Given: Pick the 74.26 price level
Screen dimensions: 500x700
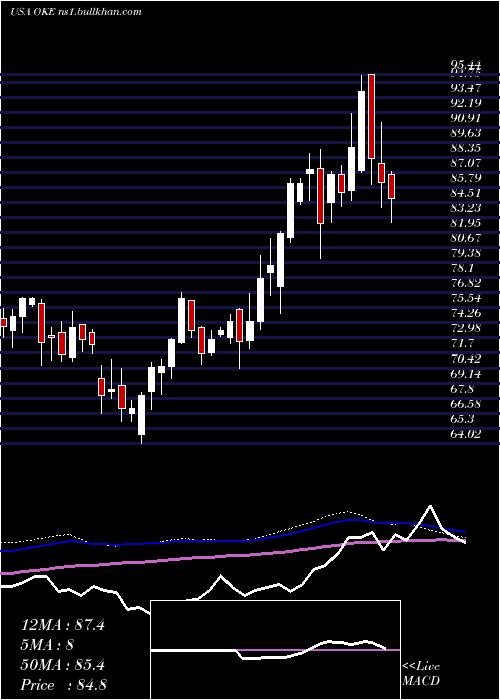Looking at the screenshot, I should click(x=466, y=313).
